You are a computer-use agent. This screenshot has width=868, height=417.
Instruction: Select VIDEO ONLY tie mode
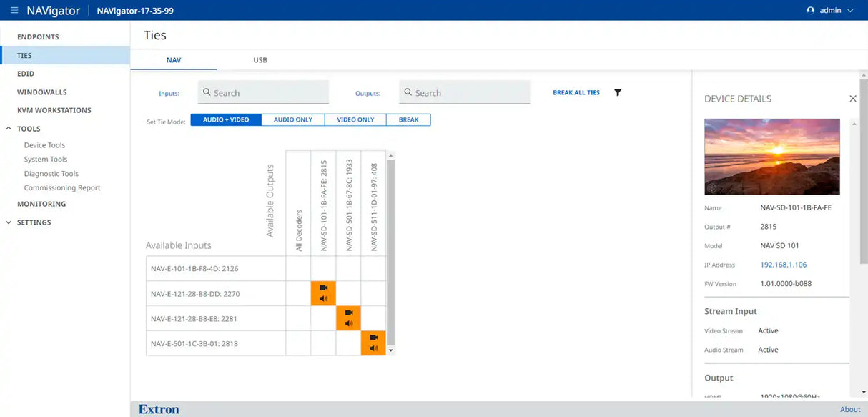pyautogui.click(x=355, y=119)
